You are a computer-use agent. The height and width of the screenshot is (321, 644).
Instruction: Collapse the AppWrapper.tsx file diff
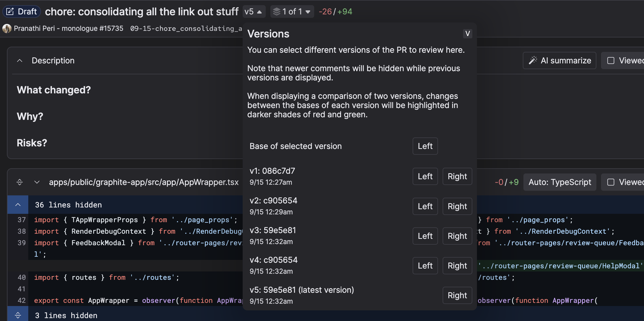tap(37, 182)
